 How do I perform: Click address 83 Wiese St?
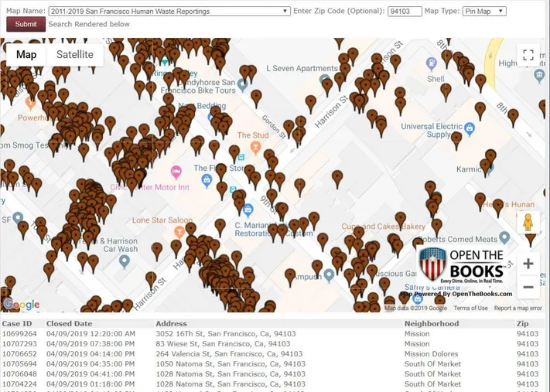click(x=223, y=344)
